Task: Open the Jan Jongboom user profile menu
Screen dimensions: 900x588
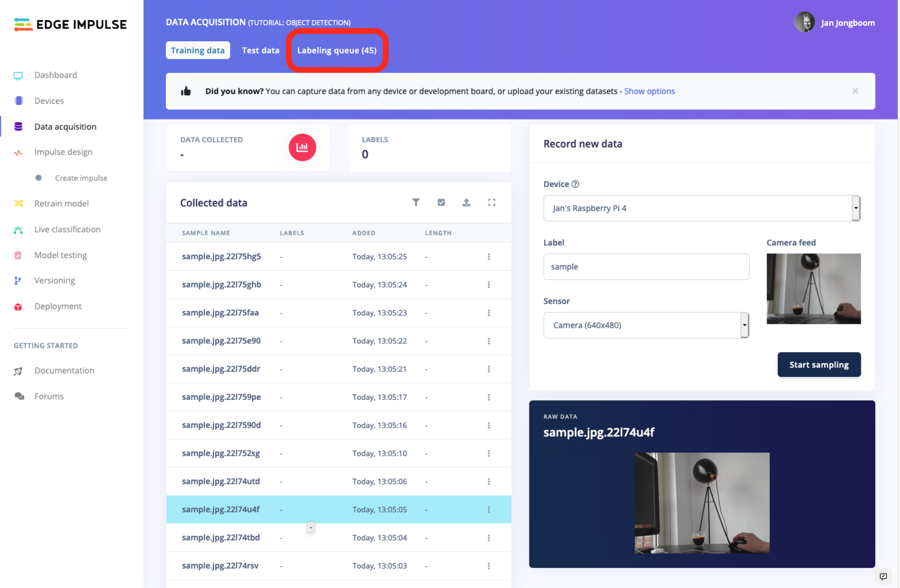Action: coord(835,22)
